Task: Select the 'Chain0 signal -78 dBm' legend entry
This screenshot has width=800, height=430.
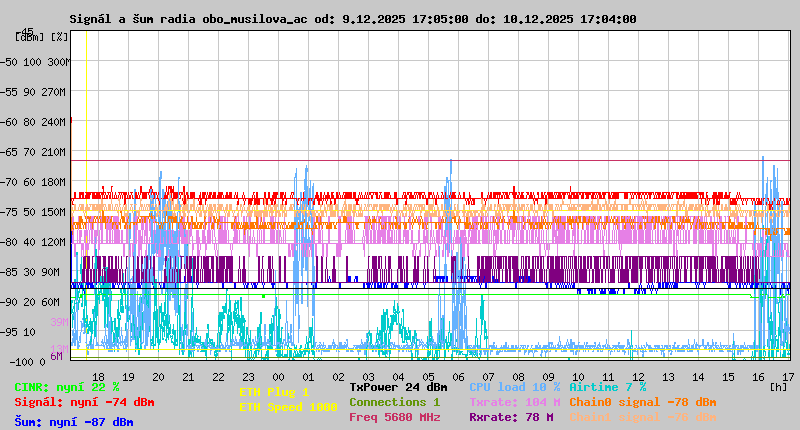Action: click(642, 402)
